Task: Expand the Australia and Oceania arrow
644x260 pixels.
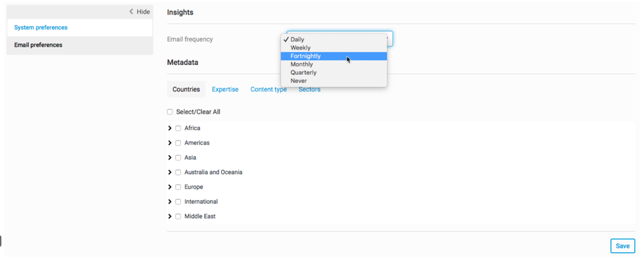Action: (x=170, y=172)
